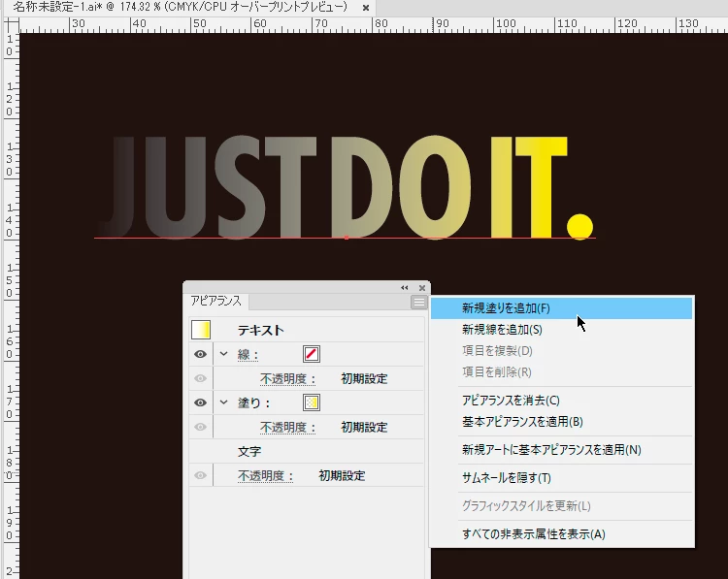Collapse the Appearance panel with double arrows
The height and width of the screenshot is (579, 728).
pos(405,288)
